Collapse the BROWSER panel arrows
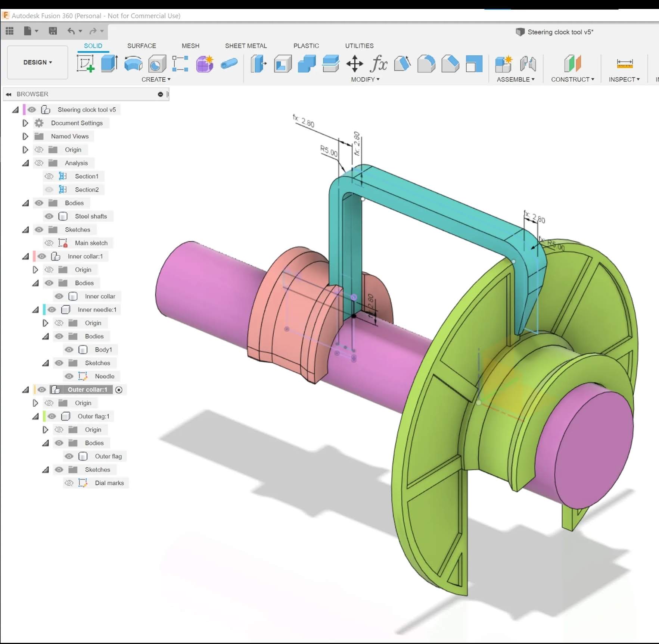This screenshot has width=659, height=644. tap(9, 94)
